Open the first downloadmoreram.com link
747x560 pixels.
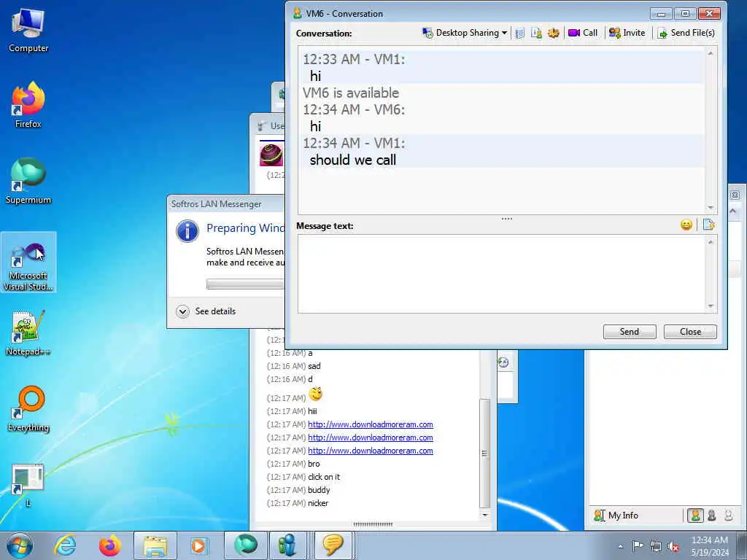pyautogui.click(x=370, y=424)
